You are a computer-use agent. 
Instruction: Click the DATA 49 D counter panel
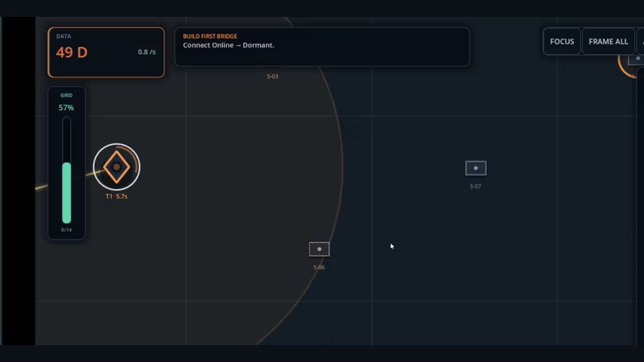click(106, 52)
